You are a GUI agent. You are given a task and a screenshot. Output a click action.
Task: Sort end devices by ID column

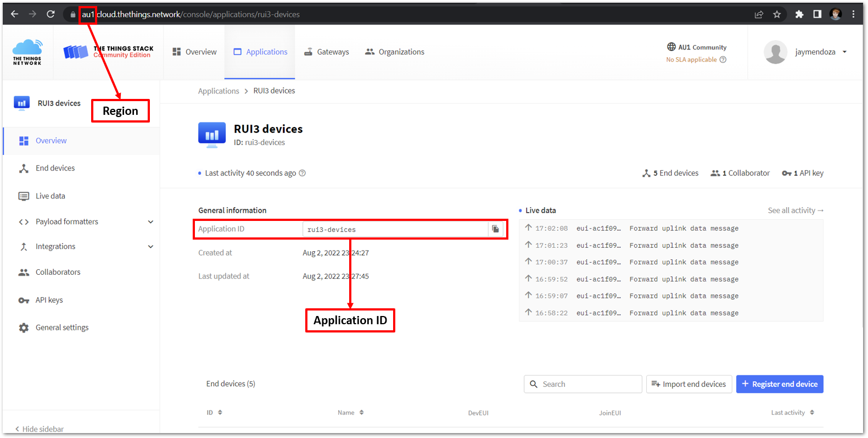[214, 413]
